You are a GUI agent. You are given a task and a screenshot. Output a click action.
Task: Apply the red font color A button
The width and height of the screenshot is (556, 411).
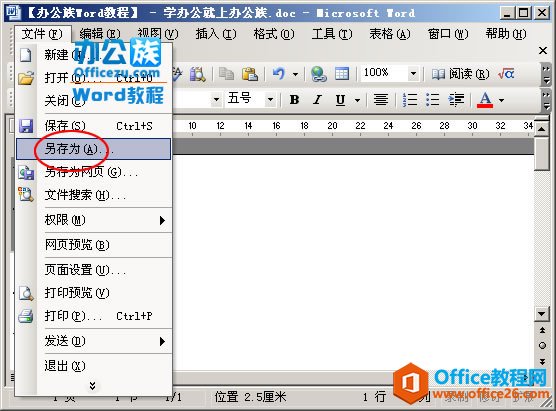tap(485, 100)
